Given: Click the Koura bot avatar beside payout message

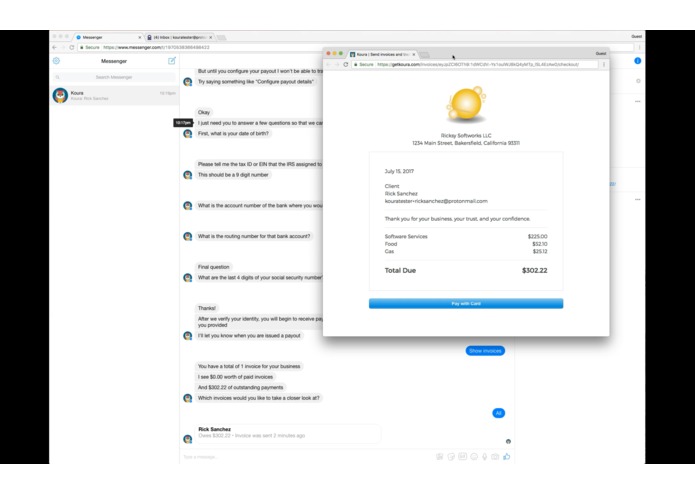Looking at the screenshot, I should point(187,336).
